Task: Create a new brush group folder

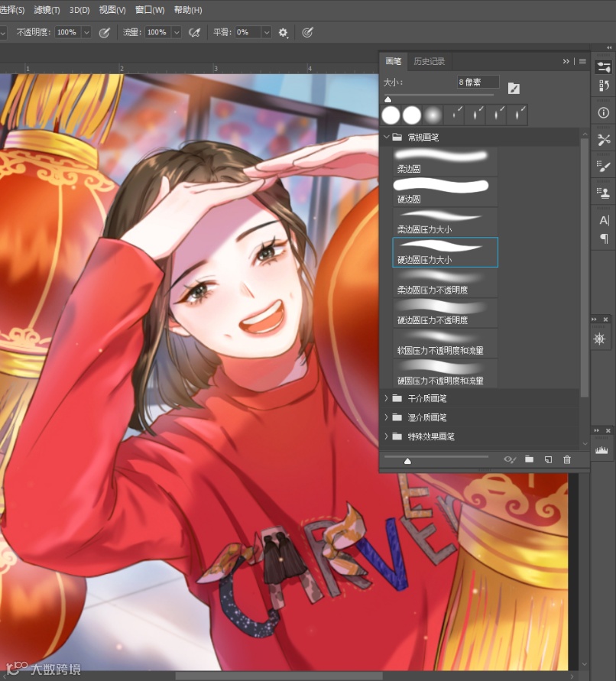Action: pyautogui.click(x=529, y=459)
